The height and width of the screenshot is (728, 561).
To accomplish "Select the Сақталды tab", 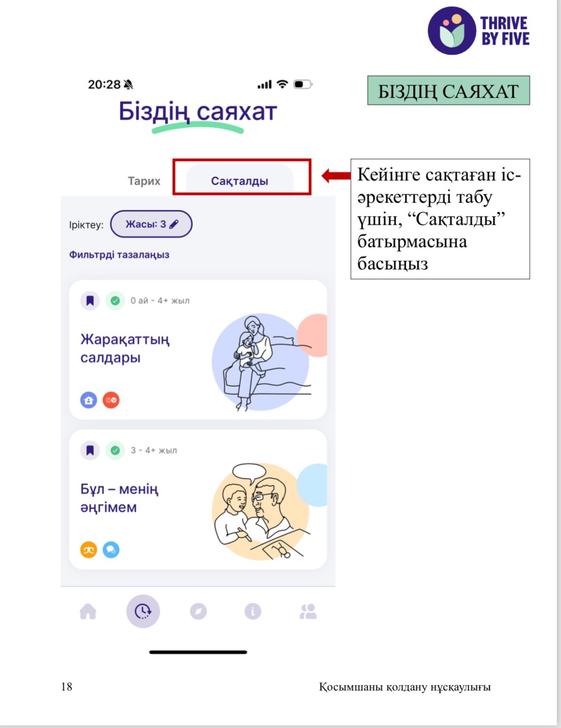I will (240, 181).
